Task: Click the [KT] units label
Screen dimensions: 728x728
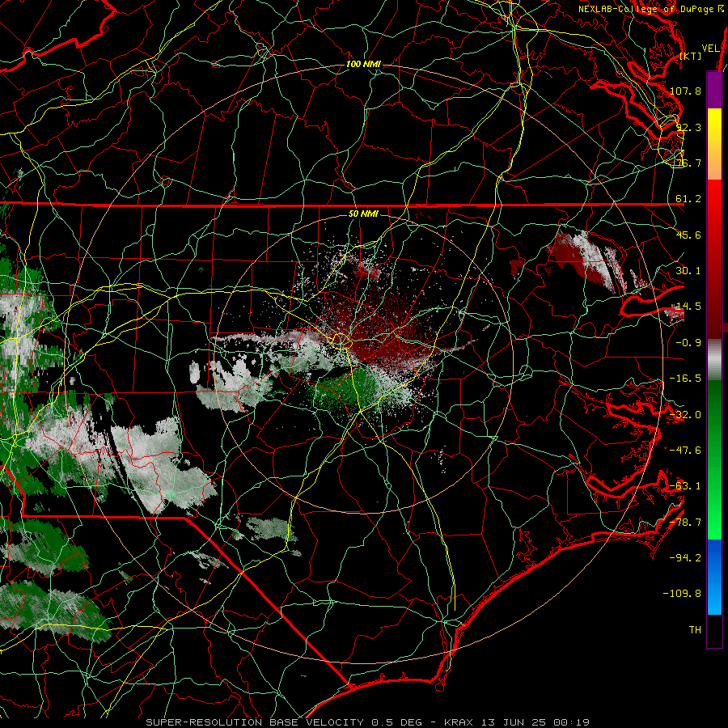Action: click(691, 56)
